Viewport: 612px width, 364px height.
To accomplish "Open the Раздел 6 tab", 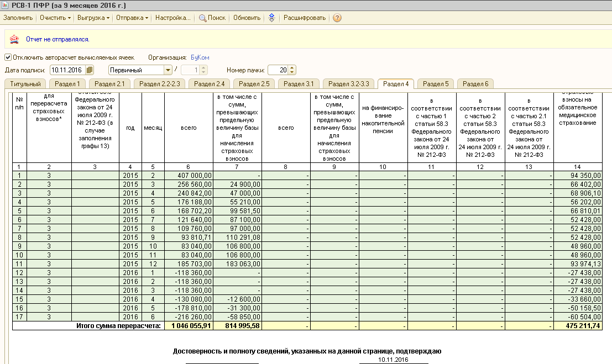I will (475, 84).
